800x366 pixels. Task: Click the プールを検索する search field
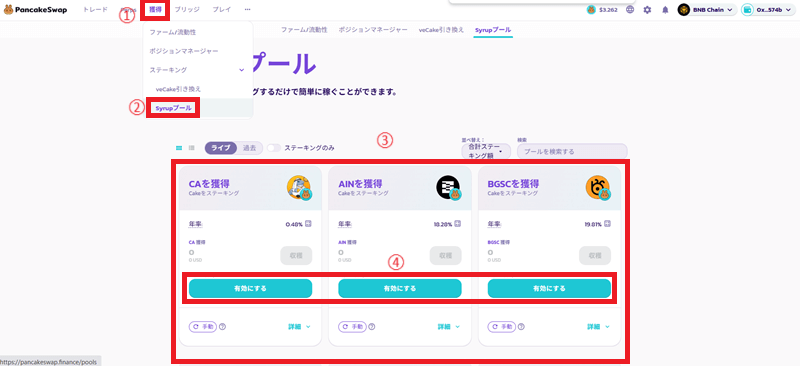tap(572, 152)
